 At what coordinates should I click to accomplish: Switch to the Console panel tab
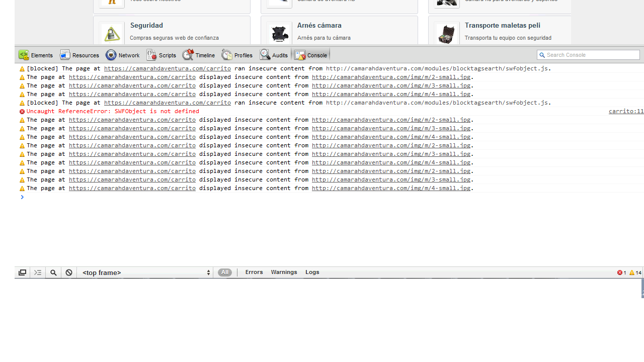pyautogui.click(x=310, y=55)
